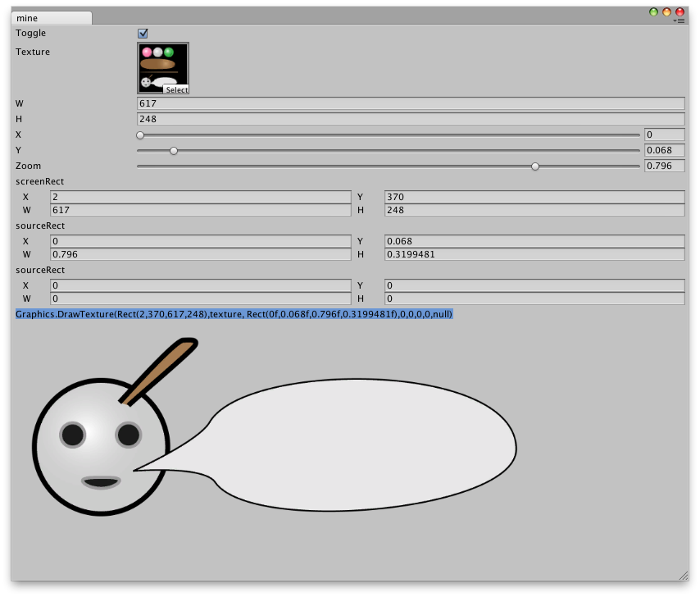Click the second sourceRect X field
The height and width of the screenshot is (597, 700).
tap(197, 285)
